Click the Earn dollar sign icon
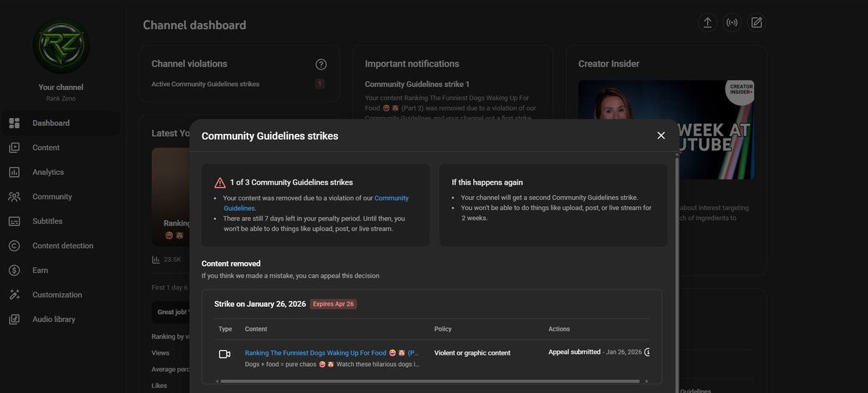 pos(14,271)
